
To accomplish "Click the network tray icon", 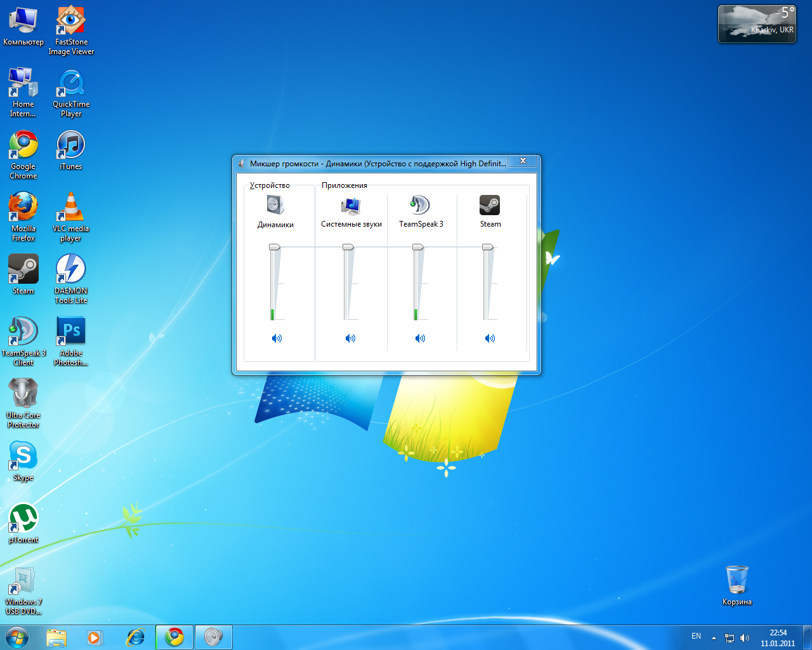I will [x=730, y=638].
